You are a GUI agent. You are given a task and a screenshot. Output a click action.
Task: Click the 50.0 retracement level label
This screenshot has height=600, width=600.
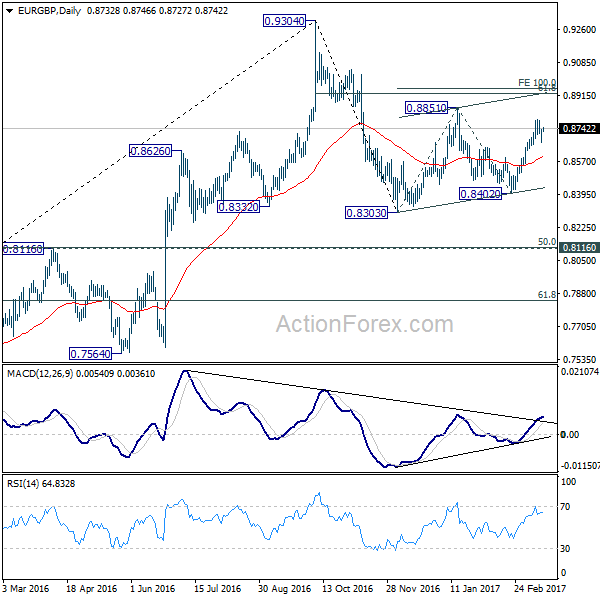pyautogui.click(x=547, y=241)
